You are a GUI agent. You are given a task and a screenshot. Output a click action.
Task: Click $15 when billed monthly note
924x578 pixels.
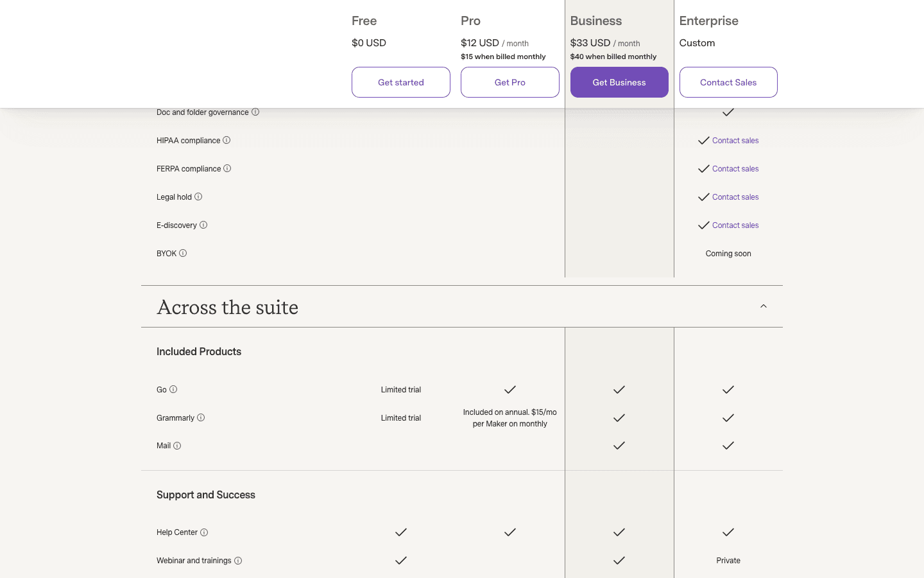pos(503,57)
